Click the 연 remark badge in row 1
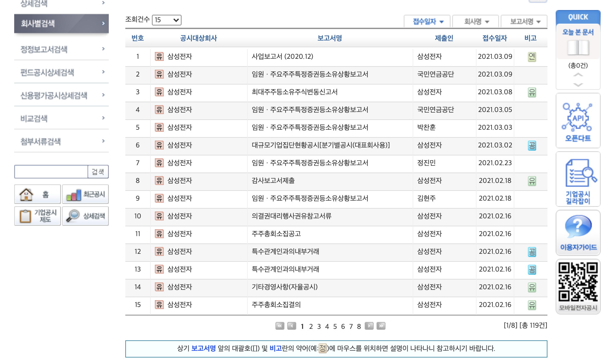Viewport: 616px width, 364px height. point(531,56)
